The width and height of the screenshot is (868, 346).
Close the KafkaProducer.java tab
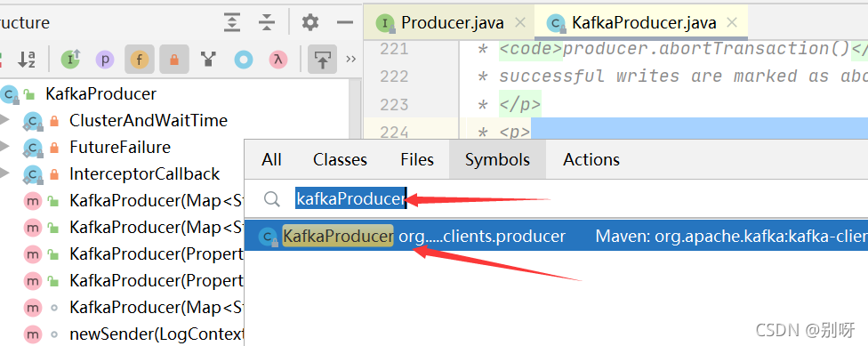(x=732, y=23)
